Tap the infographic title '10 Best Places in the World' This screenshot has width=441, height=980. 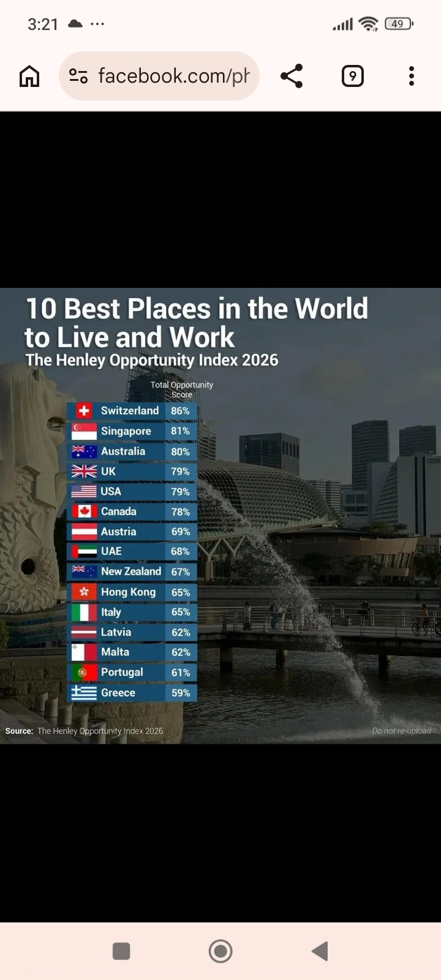point(197,309)
